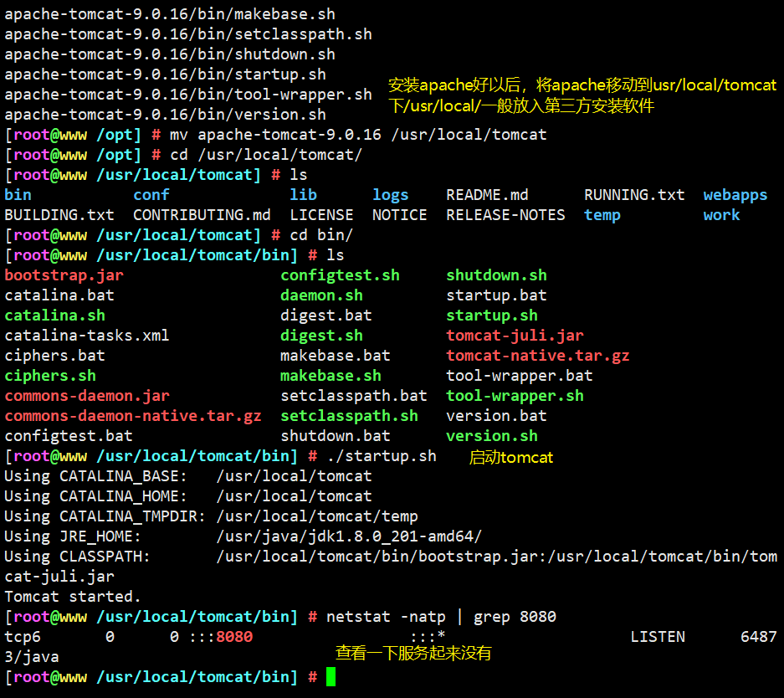Click the 'cd bin/' command text
Viewport: 784px width, 698px height.
321,235
